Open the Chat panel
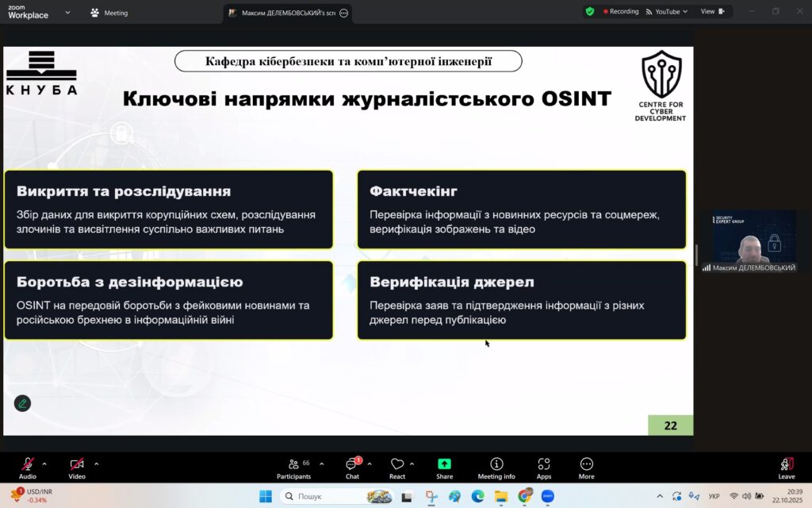812x508 pixels. (x=352, y=466)
